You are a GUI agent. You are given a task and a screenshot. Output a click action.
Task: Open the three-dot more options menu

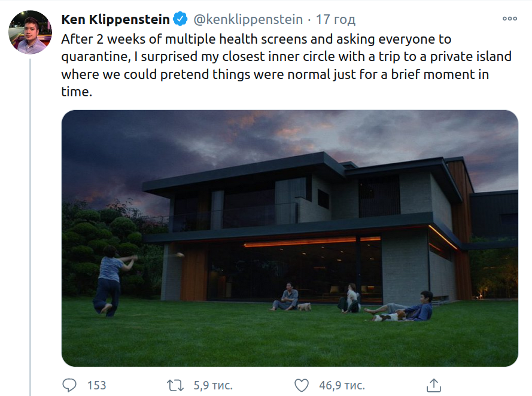coord(509,19)
